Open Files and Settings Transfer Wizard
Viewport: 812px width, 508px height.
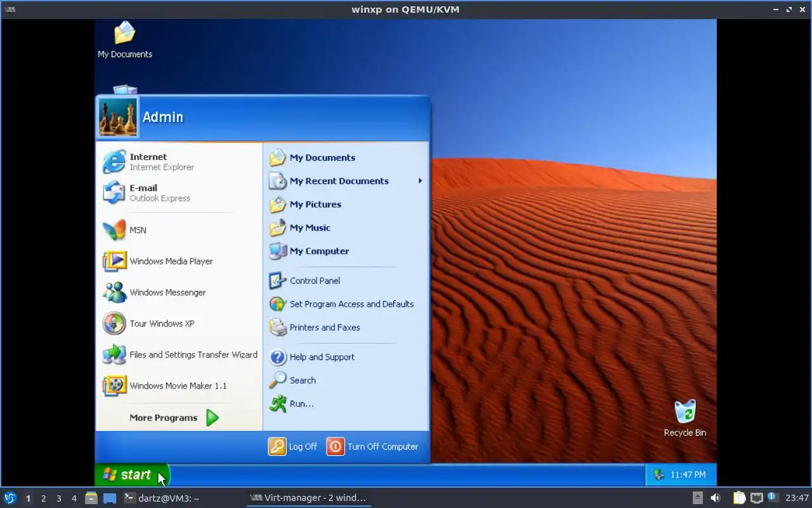pyautogui.click(x=180, y=354)
